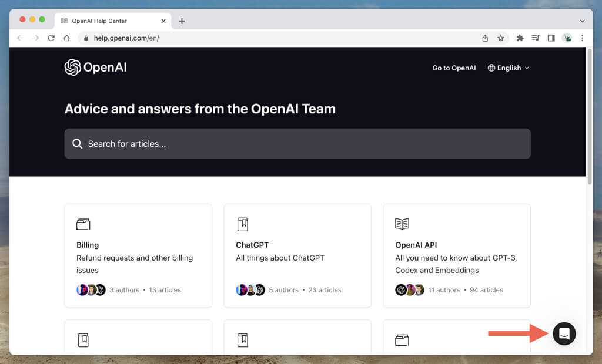Click the Search for articles field
The height and width of the screenshot is (364, 602).
pyautogui.click(x=297, y=144)
